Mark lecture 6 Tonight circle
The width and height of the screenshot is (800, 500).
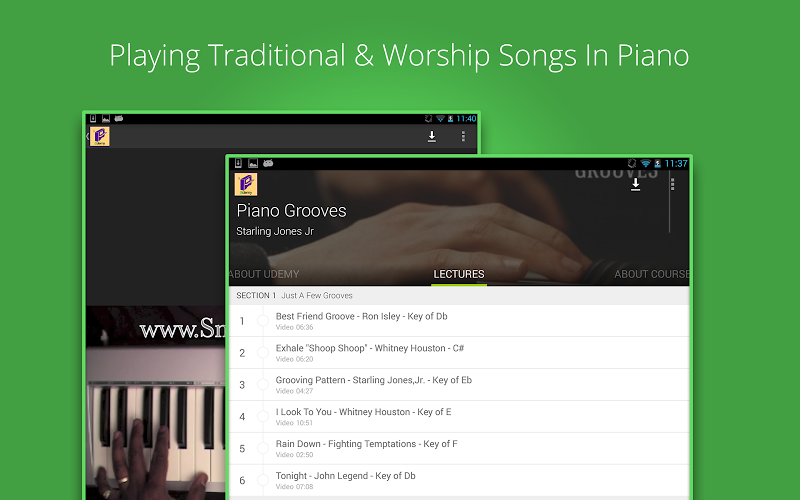(263, 480)
